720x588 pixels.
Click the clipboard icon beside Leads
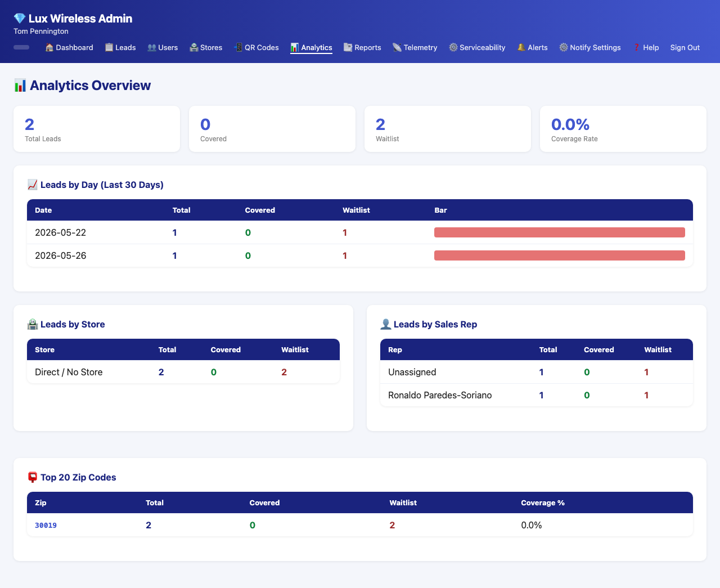[109, 47]
